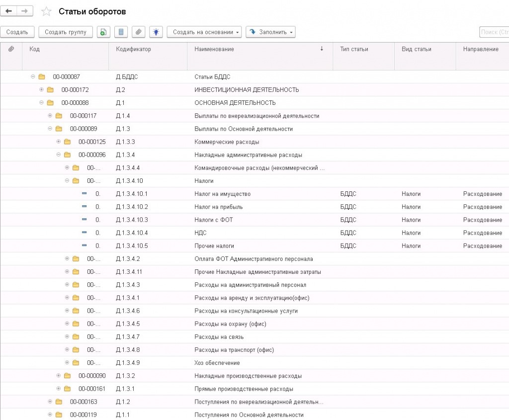The image size is (509, 420).
Task: Open the list view mode icon
Action: point(121,32)
